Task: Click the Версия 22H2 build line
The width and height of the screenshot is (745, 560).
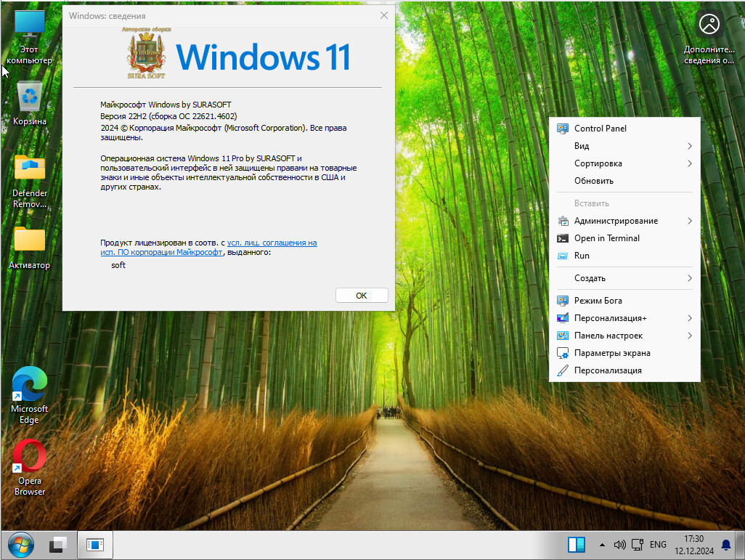Action: click(x=168, y=116)
